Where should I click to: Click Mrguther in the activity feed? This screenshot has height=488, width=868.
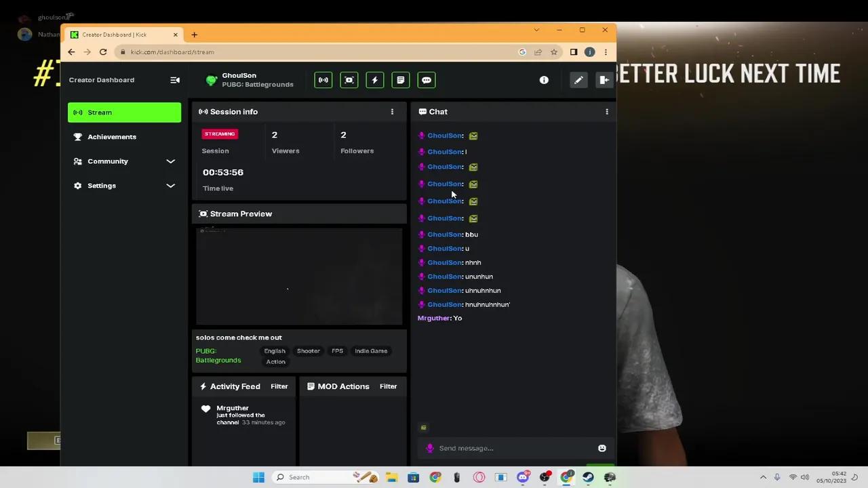point(233,408)
